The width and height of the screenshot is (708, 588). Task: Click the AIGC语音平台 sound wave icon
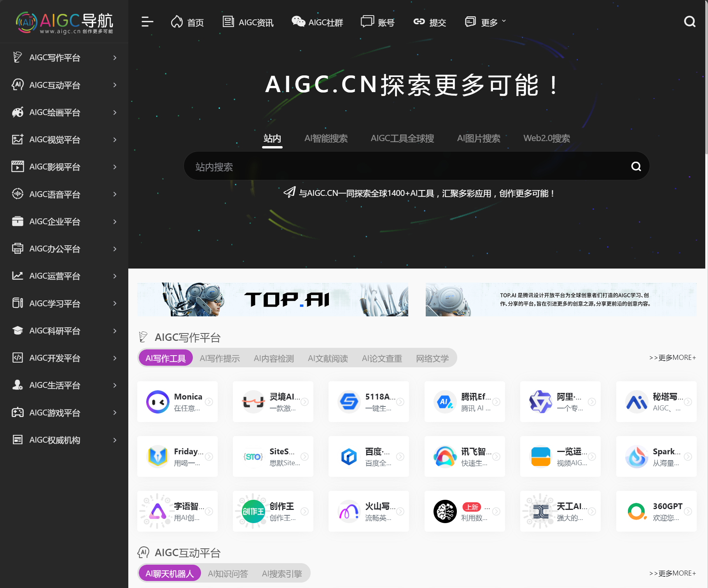[17, 194]
